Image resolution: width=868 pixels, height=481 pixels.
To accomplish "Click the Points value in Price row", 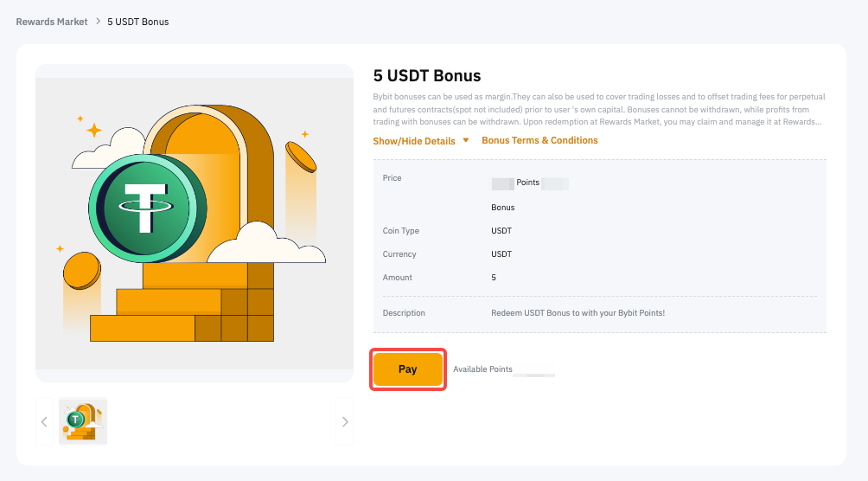I will 527,184.
